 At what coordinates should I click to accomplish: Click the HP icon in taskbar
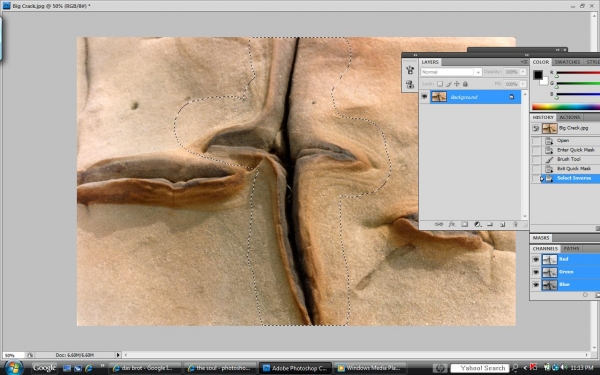440,368
